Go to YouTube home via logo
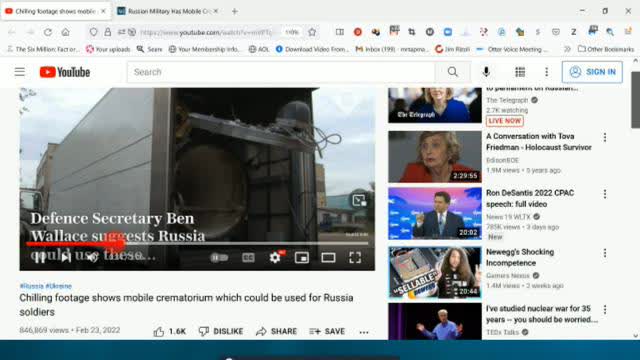This screenshot has height=360, width=640. tap(64, 72)
